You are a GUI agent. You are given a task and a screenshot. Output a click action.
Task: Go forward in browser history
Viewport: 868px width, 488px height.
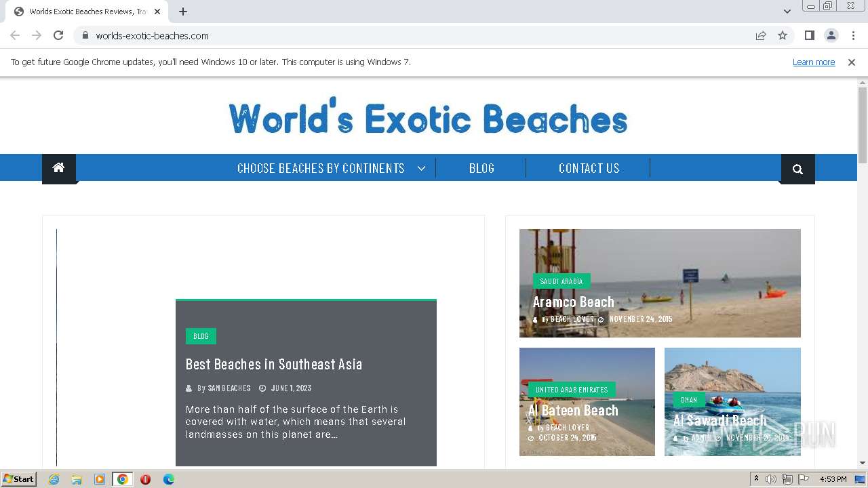point(37,35)
